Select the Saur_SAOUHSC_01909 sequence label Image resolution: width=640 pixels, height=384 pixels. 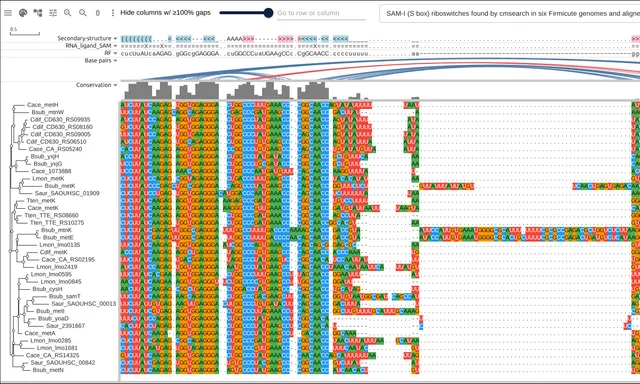[67, 193]
